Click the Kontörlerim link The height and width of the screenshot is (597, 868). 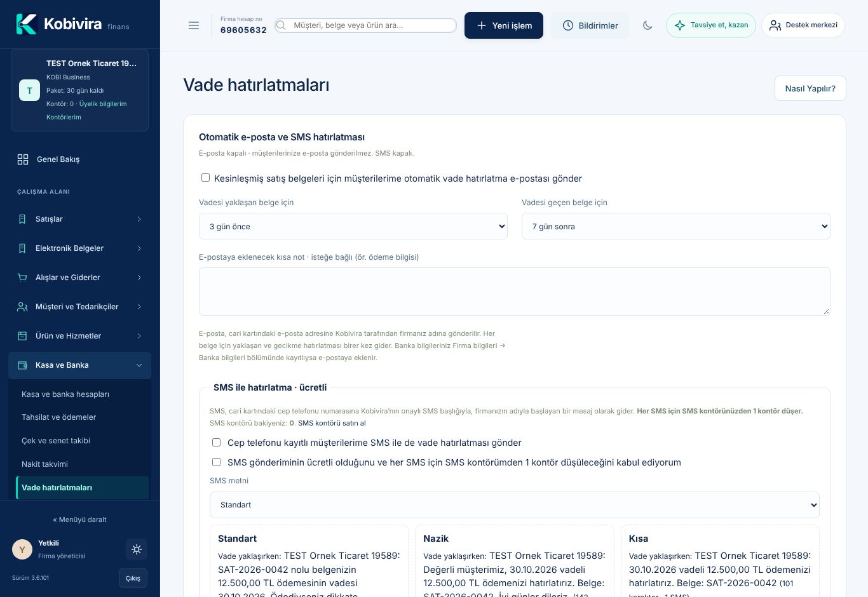tap(64, 117)
